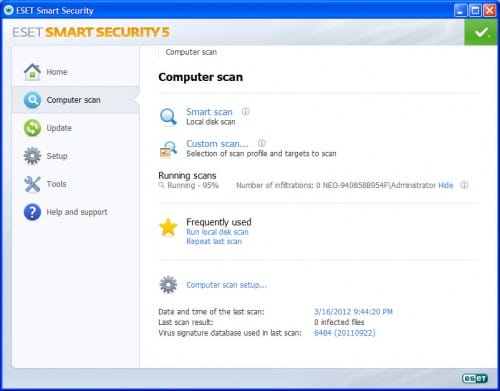The width and height of the screenshot is (500, 391).
Task: Click the Frequently used heading
Action: pyautogui.click(x=219, y=222)
